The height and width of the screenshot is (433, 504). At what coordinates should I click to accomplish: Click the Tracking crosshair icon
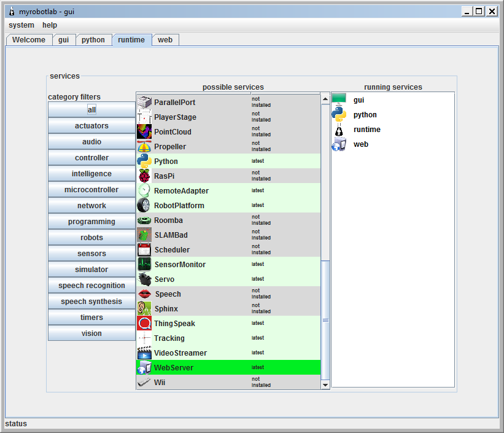tap(144, 338)
